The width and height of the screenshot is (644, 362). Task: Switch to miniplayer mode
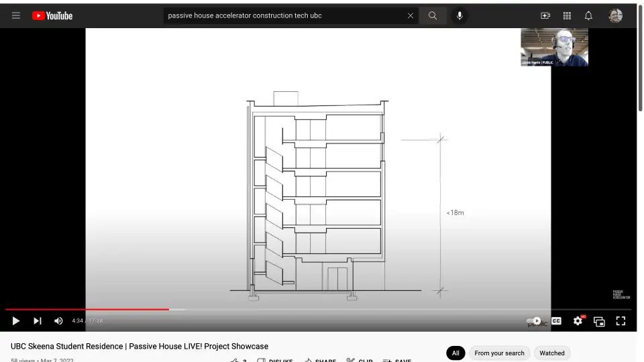pyautogui.click(x=599, y=321)
